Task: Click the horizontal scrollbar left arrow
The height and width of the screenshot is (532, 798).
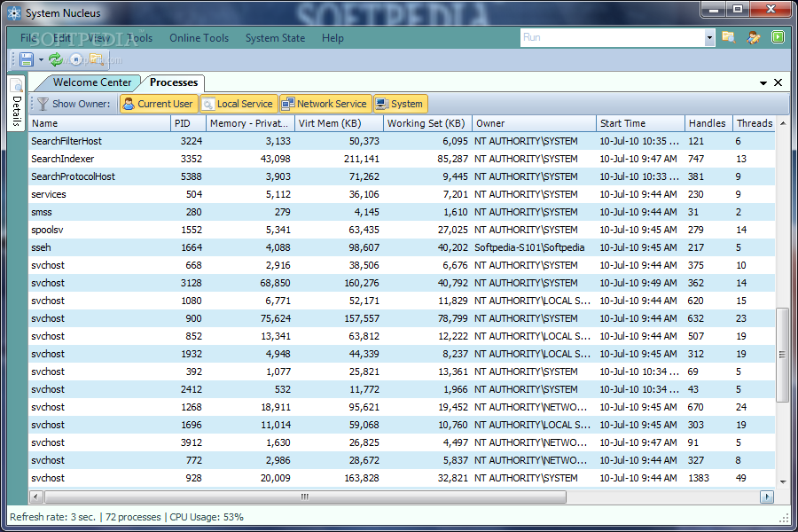Action: pyautogui.click(x=36, y=497)
